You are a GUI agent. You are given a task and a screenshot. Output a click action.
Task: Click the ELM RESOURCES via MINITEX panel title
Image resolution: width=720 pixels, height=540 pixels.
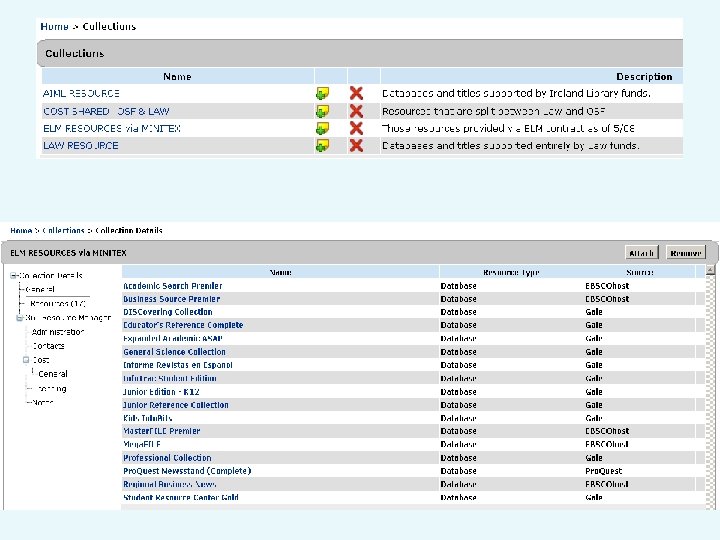coord(68,253)
